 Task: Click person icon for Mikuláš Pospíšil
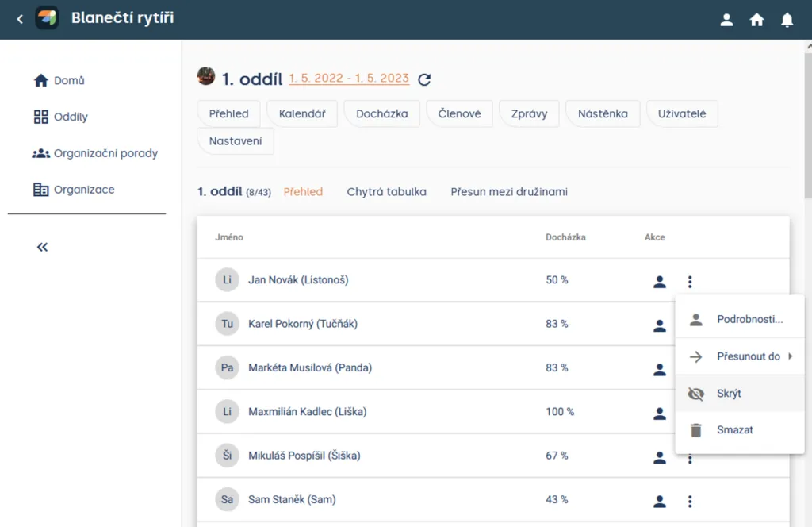tap(659, 457)
